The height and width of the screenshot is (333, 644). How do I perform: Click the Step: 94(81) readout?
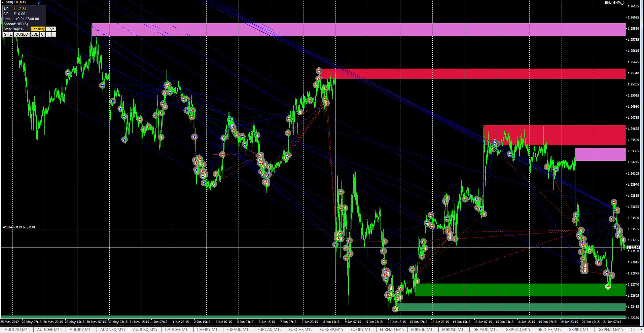[13, 29]
